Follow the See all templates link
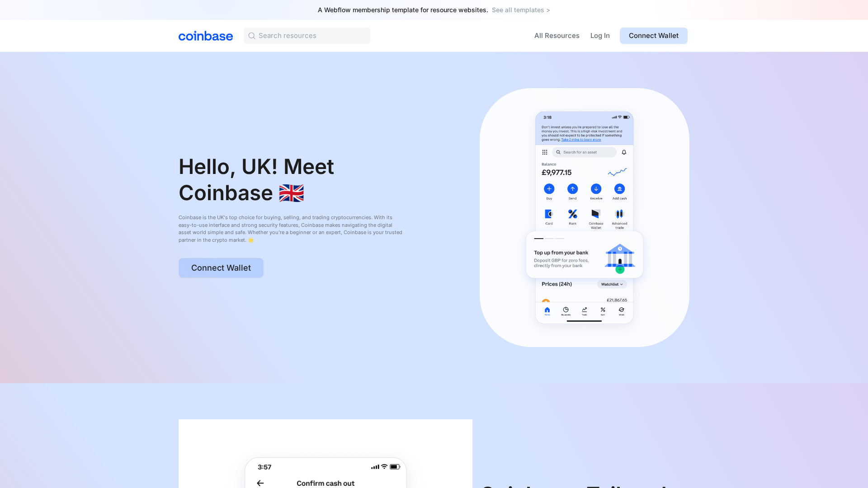 tap(521, 10)
